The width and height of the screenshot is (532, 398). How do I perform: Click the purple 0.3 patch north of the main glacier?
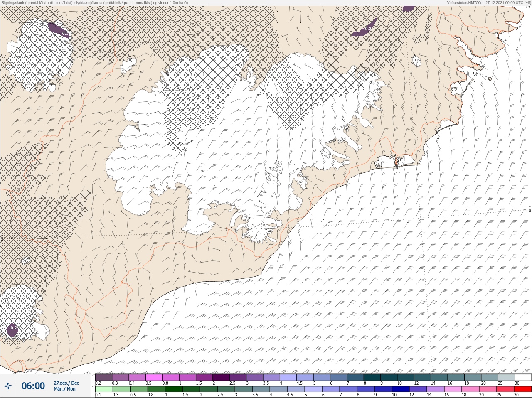365,28
